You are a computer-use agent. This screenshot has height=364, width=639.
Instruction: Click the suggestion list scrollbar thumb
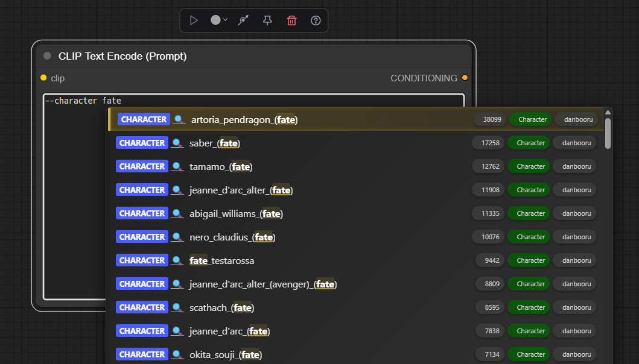click(608, 133)
